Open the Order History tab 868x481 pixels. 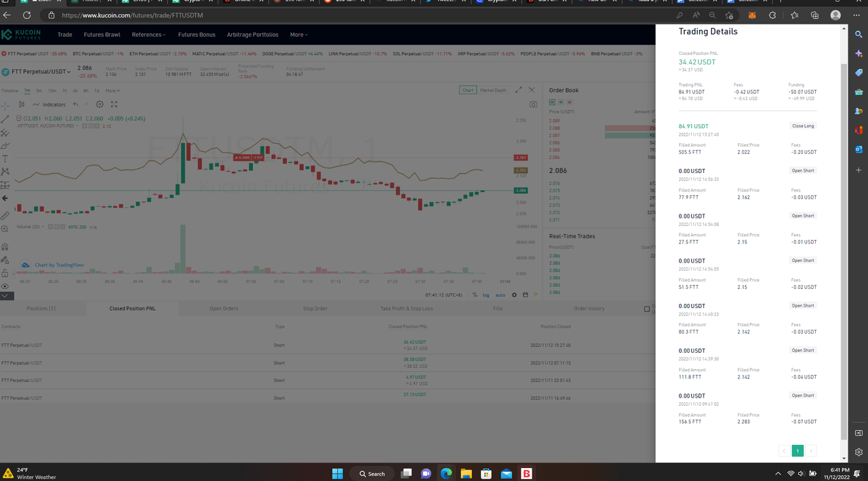(x=589, y=309)
